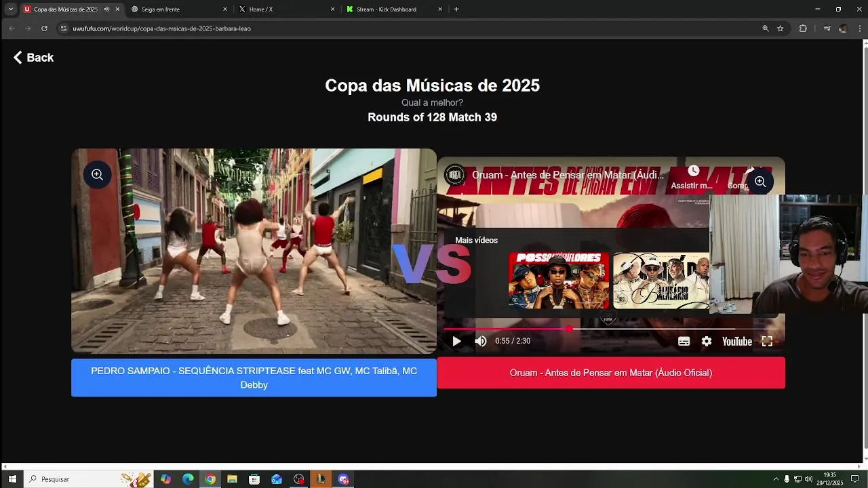
Task: Open the Mail app from the taskbar
Action: (277, 479)
